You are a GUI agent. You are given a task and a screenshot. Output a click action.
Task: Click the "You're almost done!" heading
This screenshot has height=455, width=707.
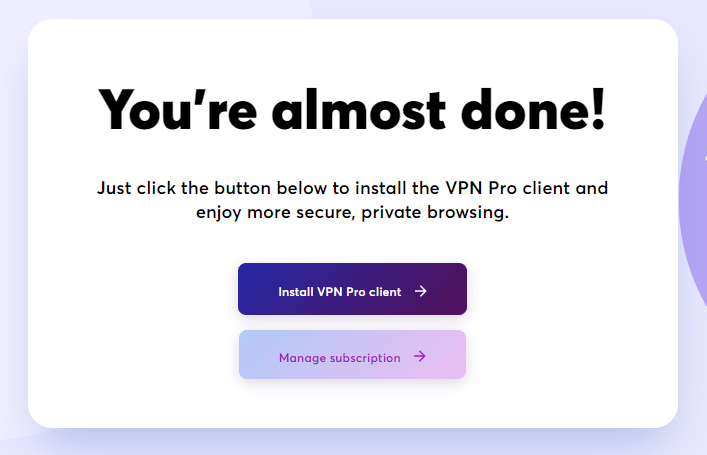click(x=352, y=109)
